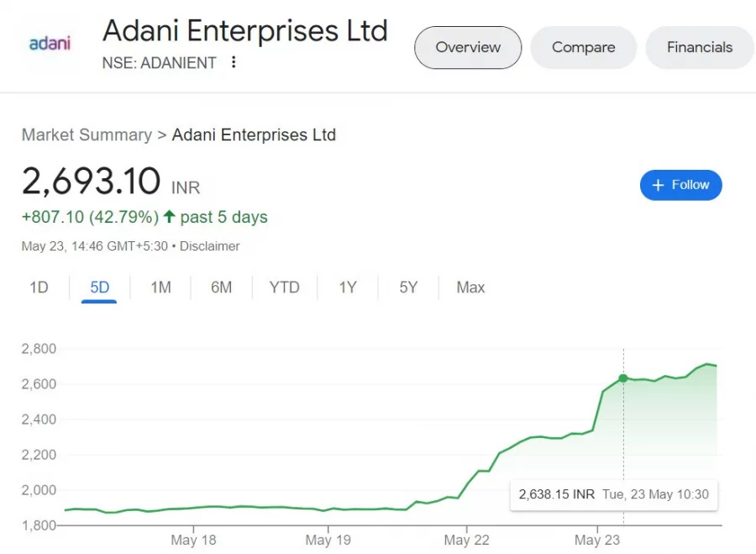Open the Financials tab
This screenshot has height=554, width=756.
click(x=700, y=47)
